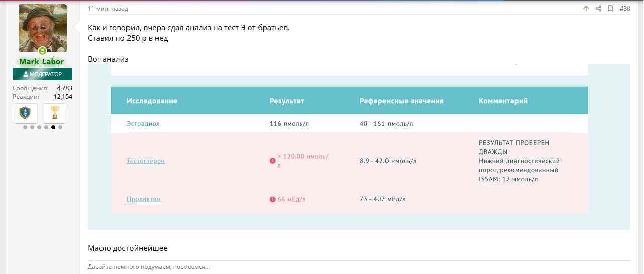
Task: Click red warning icon beside 66 мЕд/л result
Action: tap(273, 199)
